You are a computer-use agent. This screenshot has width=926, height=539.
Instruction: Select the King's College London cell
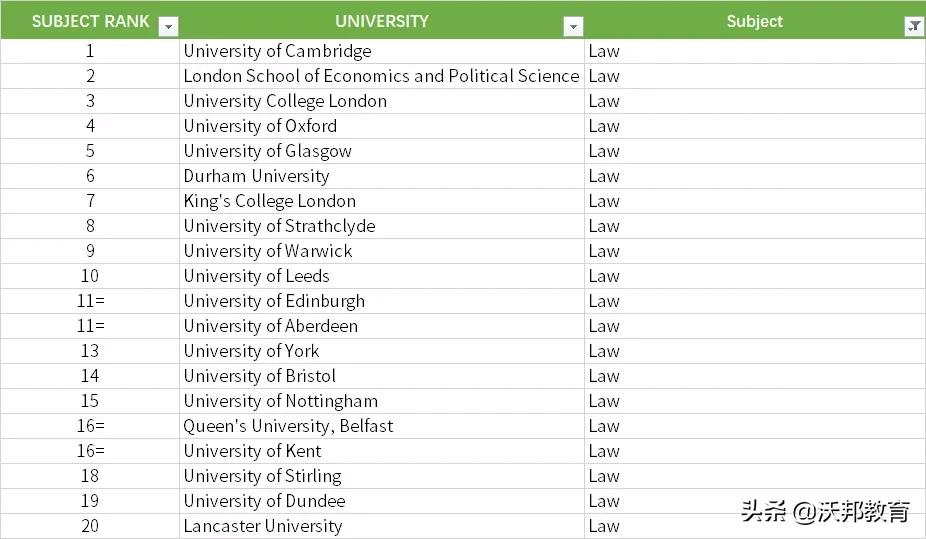tap(269, 201)
